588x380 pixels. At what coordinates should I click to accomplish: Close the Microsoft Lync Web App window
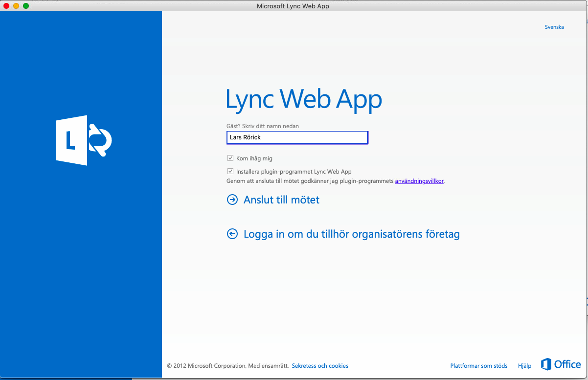pyautogui.click(x=6, y=6)
